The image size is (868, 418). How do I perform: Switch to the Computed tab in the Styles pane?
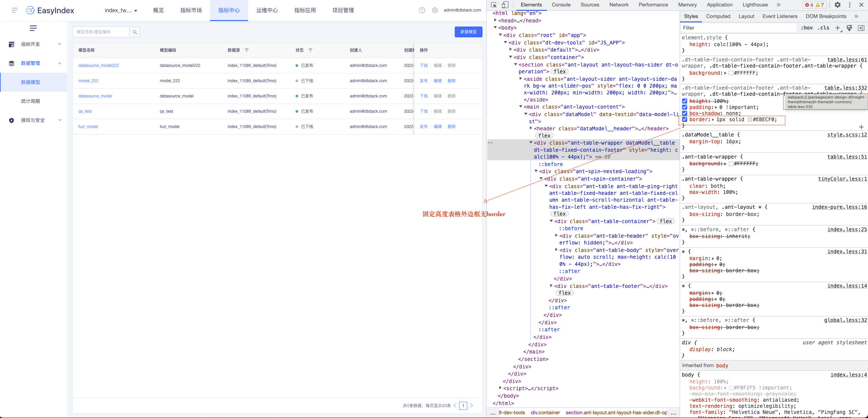[x=718, y=16]
